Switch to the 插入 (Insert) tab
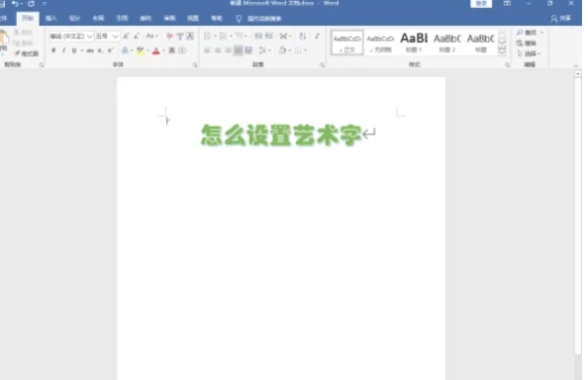This screenshot has height=380, width=588. click(x=51, y=18)
